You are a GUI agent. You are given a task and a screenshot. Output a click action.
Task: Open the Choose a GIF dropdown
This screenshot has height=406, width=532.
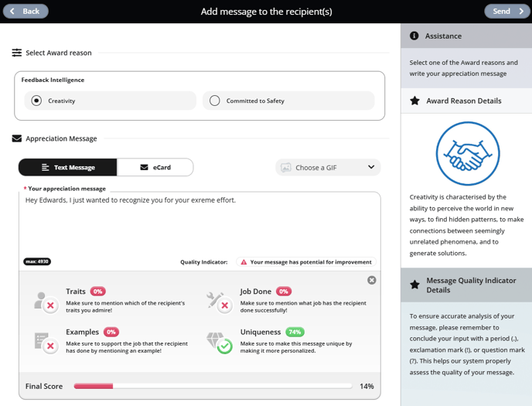pyautogui.click(x=328, y=168)
